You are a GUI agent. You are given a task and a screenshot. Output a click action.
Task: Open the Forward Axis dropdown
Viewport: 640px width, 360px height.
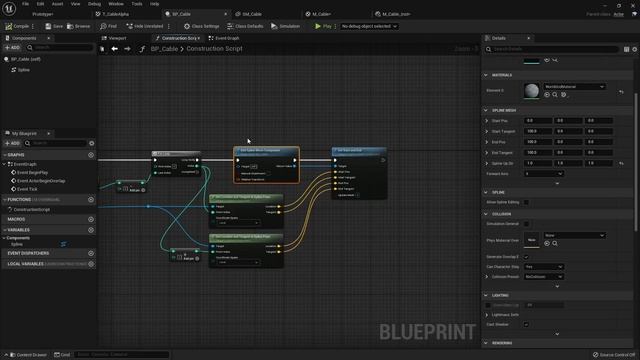click(x=544, y=173)
